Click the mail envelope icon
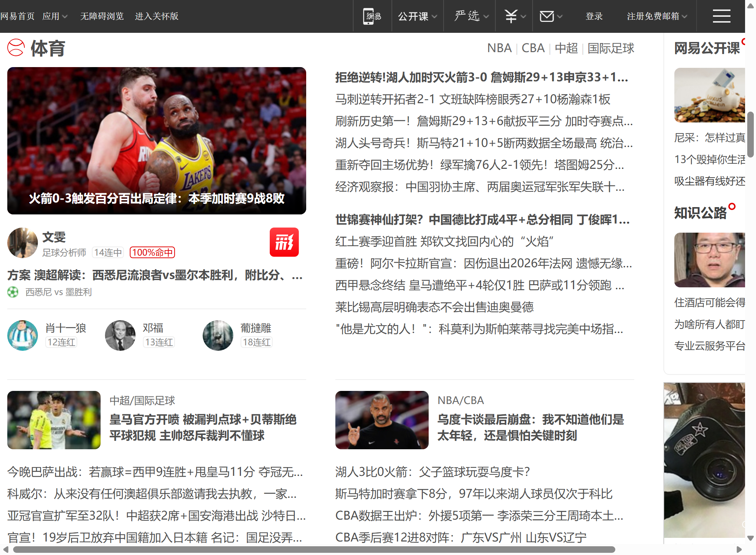Screen dimensions: 756x555 547,16
